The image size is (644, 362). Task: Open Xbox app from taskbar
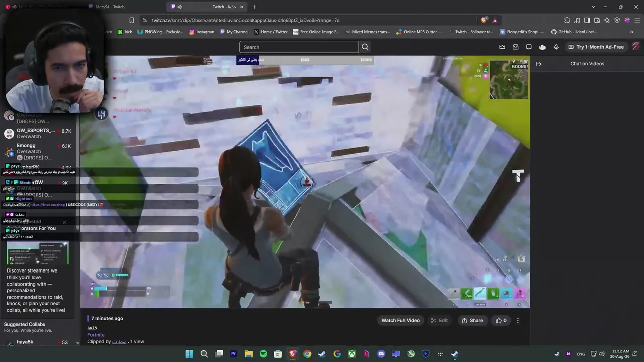pos(352,354)
